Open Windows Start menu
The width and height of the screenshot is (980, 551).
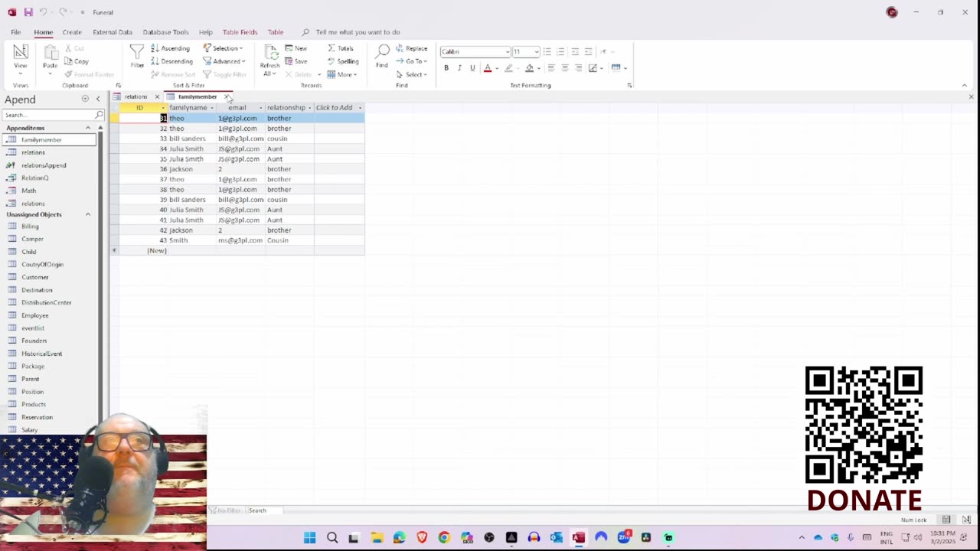(x=309, y=538)
